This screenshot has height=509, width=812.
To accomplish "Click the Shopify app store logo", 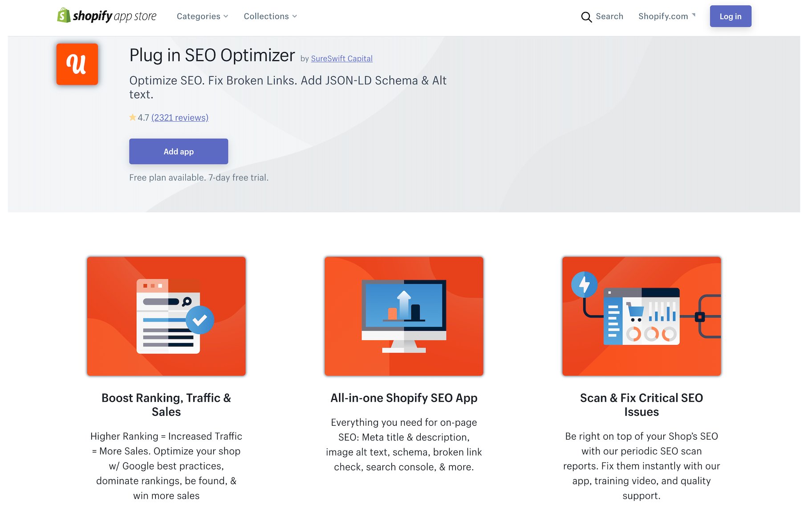I will coord(107,16).
